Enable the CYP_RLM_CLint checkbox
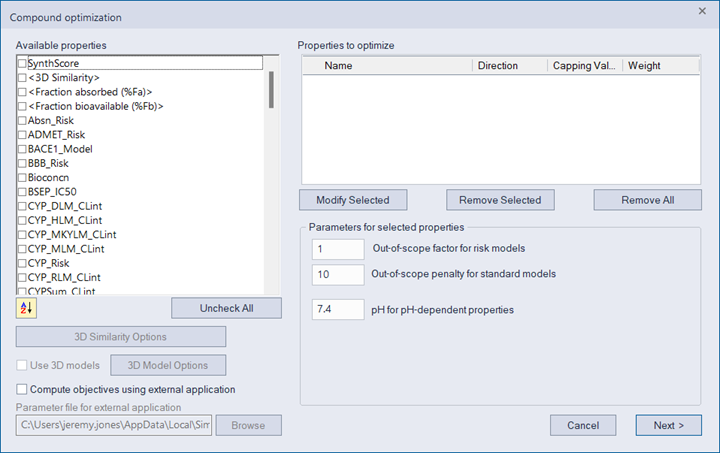 tap(22, 277)
